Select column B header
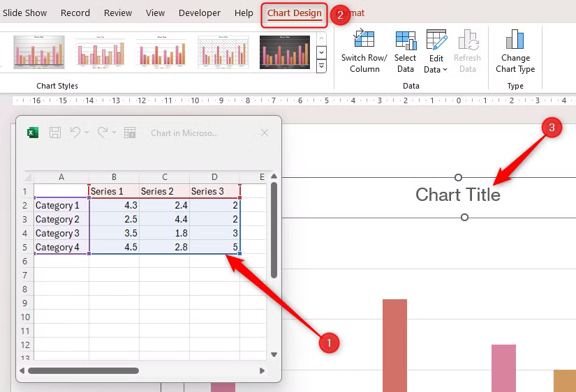Viewport: 576px width, 392px height. tap(114, 177)
